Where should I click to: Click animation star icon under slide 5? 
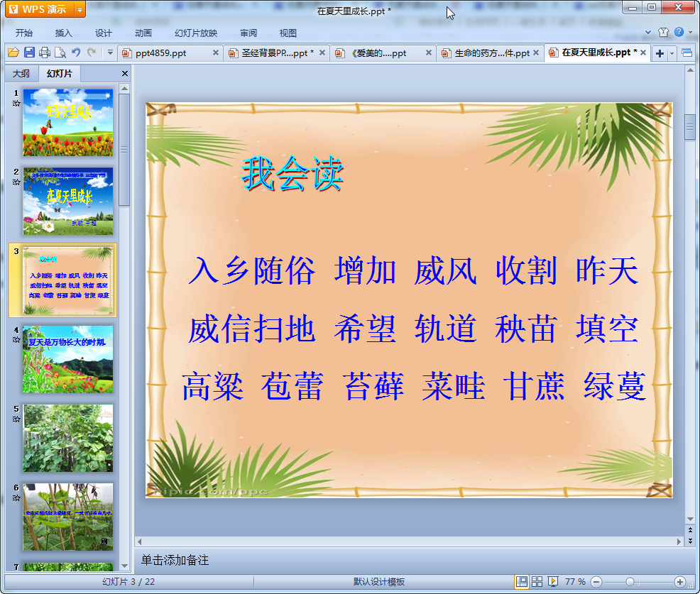16,419
